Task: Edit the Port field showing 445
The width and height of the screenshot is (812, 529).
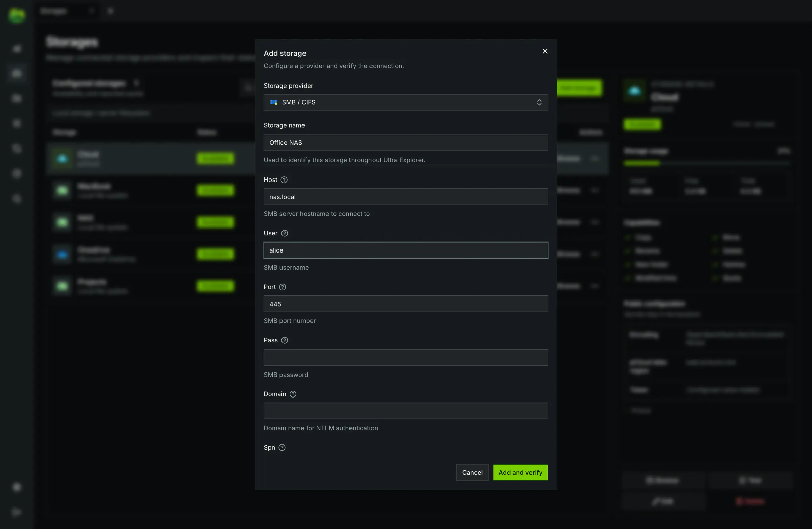Action: pos(406,304)
